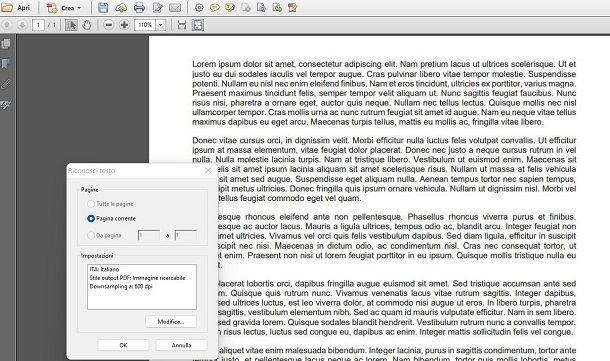Open bookmarks side panel
This screenshot has height=361, width=610.
pyautogui.click(x=6, y=64)
